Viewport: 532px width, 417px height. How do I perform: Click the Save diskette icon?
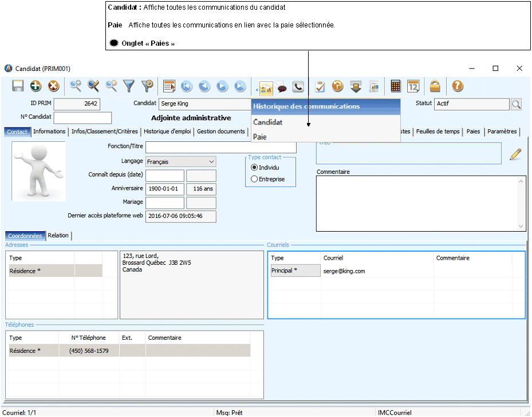pos(18,86)
